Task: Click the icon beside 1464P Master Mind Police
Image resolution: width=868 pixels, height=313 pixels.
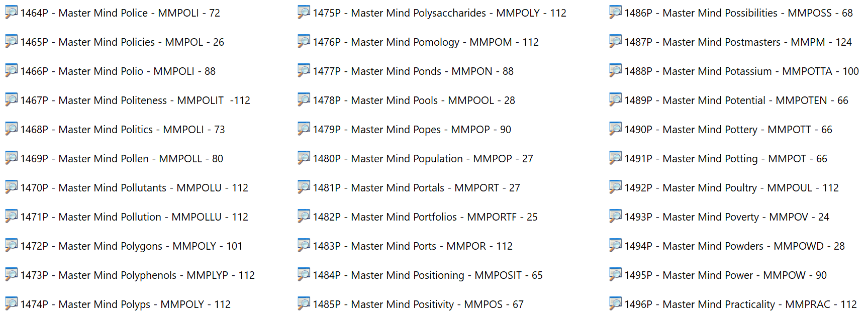Action: [x=11, y=12]
